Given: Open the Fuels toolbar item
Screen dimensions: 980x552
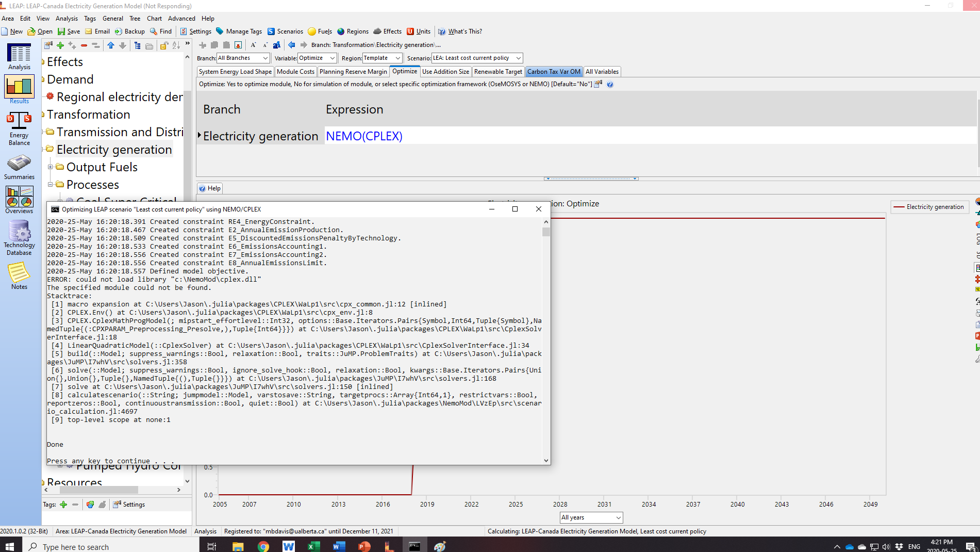Looking at the screenshot, I should [320, 31].
